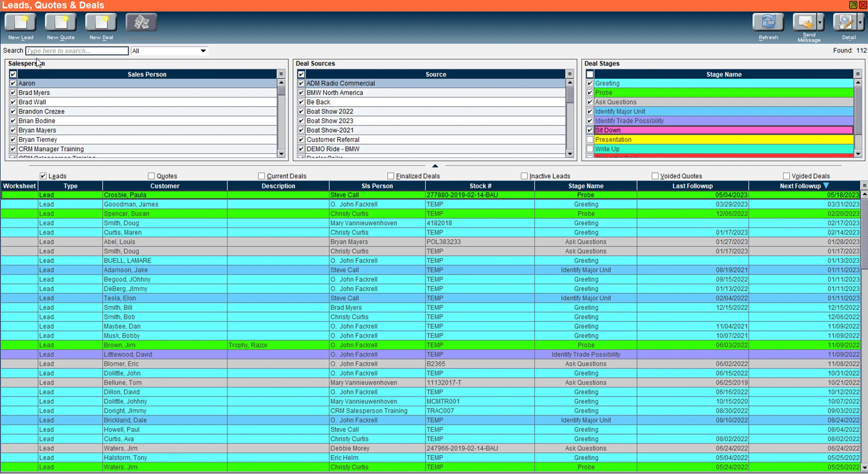
Task: Uncheck the Aaron salesperson checkbox
Action: tap(13, 83)
